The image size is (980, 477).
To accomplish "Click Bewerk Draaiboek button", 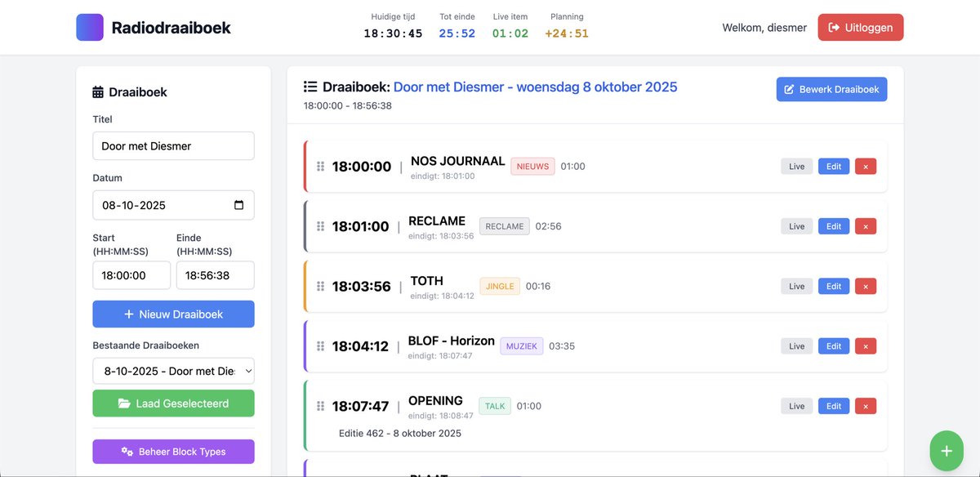I will (831, 89).
